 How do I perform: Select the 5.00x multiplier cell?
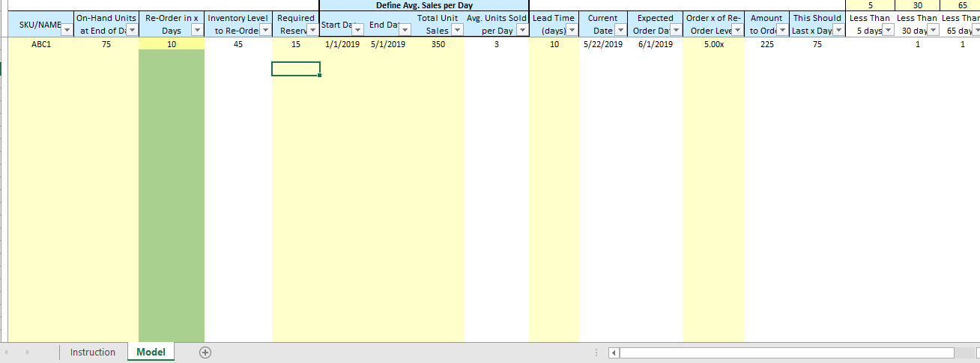click(x=713, y=44)
